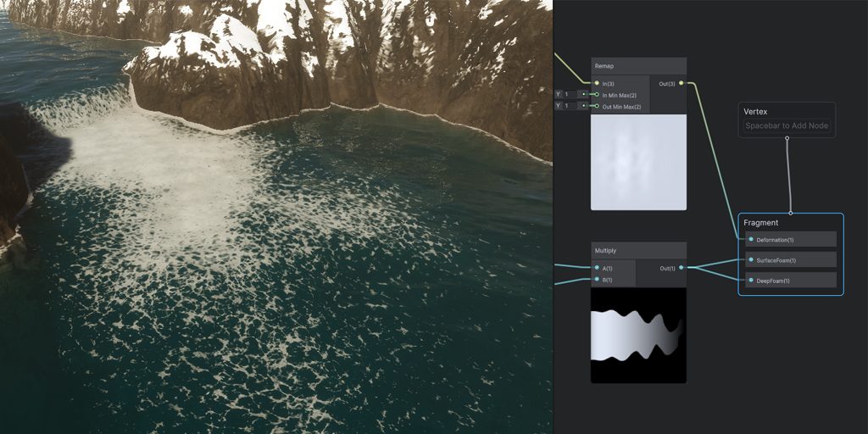Click the Multiply node A(1) input port
This screenshot has width=868, height=434.
tap(597, 268)
